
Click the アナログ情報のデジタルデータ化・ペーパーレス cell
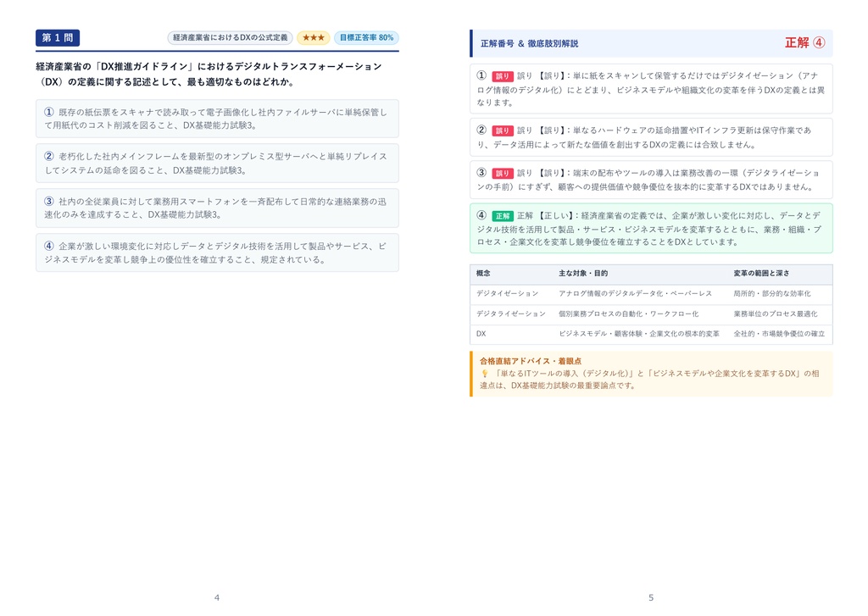[635, 293]
